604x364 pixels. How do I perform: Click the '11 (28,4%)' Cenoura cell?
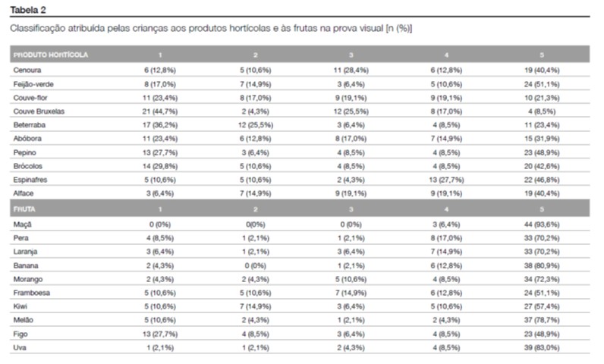(351, 70)
